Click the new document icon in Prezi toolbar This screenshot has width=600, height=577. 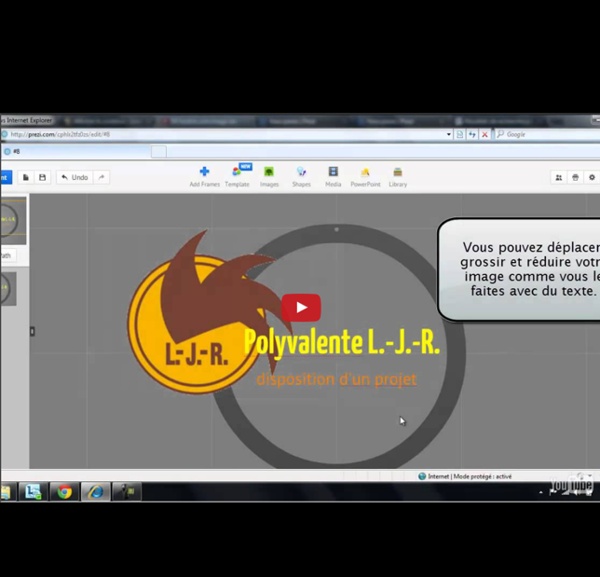tap(26, 177)
